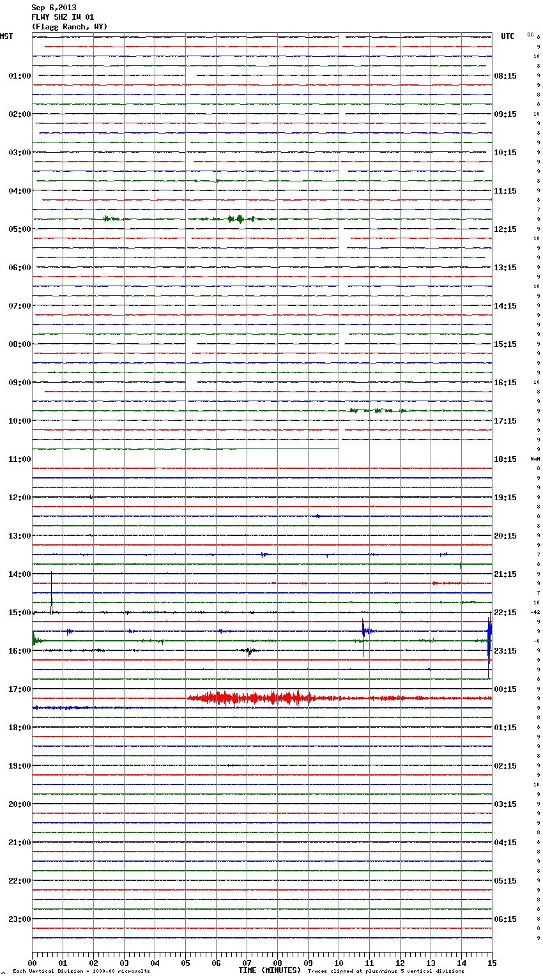Click the 18:15 UTC time label
The height and width of the screenshot is (980, 543).
click(x=505, y=459)
